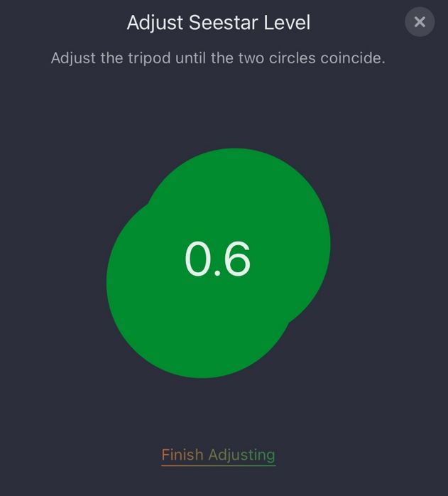Click the tripod adjustment instruction text
The width and height of the screenshot is (448, 496).
tap(218, 58)
